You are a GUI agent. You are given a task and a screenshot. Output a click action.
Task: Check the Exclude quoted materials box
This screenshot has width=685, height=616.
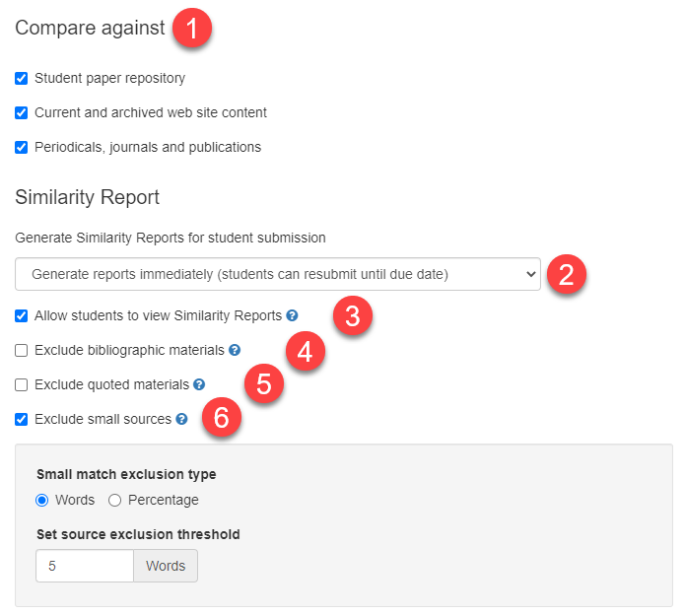tap(22, 385)
